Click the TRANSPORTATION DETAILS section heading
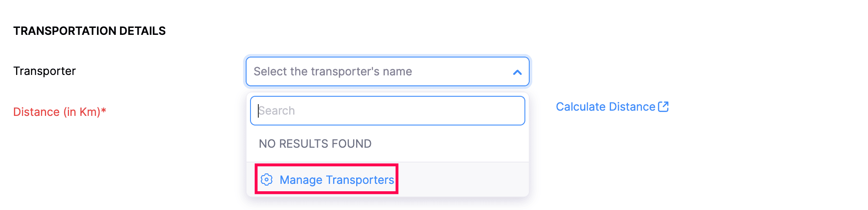Image resolution: width=868 pixels, height=210 pixels. coord(89,31)
